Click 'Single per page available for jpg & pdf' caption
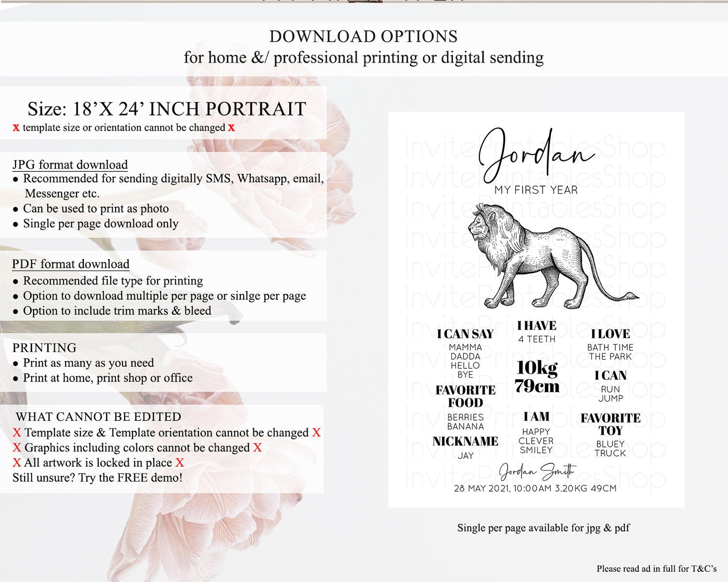 coord(543,528)
